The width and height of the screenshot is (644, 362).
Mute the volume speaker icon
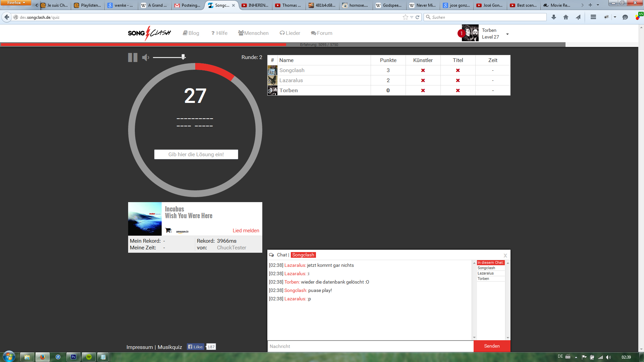point(145,58)
